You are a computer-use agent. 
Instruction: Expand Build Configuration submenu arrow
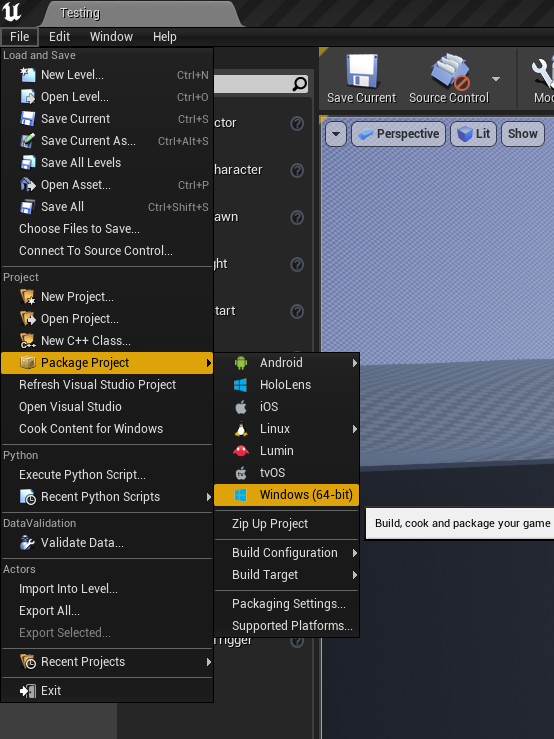(354, 553)
